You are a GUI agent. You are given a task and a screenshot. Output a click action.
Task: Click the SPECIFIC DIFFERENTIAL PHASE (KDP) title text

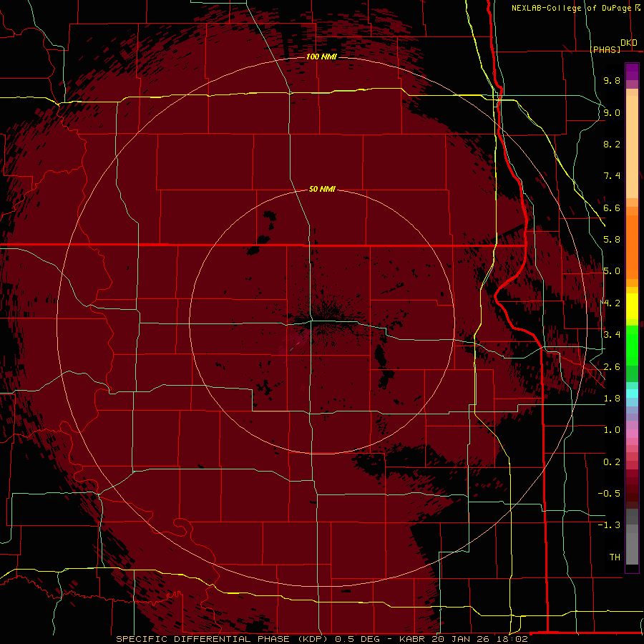(223, 639)
